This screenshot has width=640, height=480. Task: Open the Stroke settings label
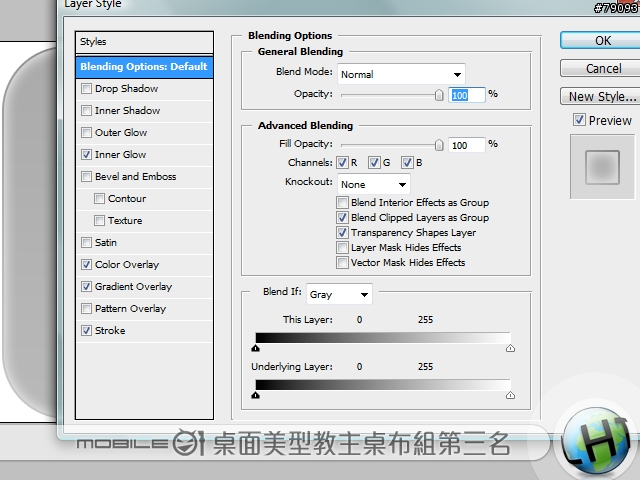[x=110, y=331]
